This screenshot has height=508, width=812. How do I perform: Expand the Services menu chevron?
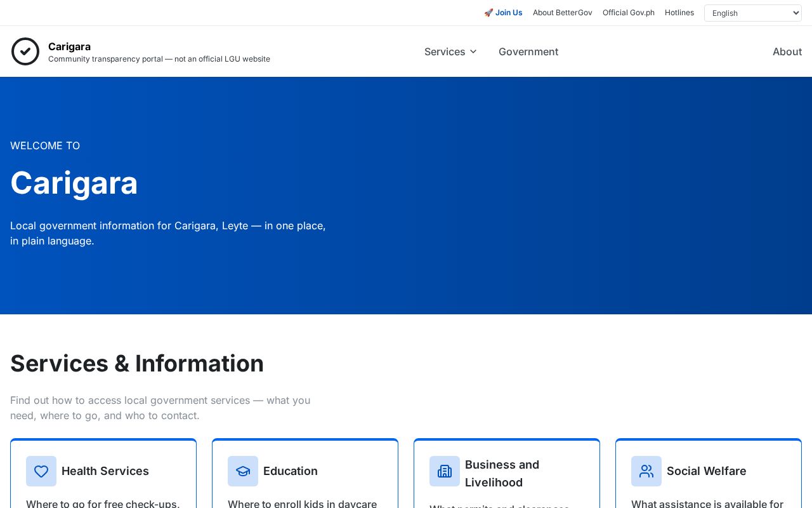pos(473,51)
